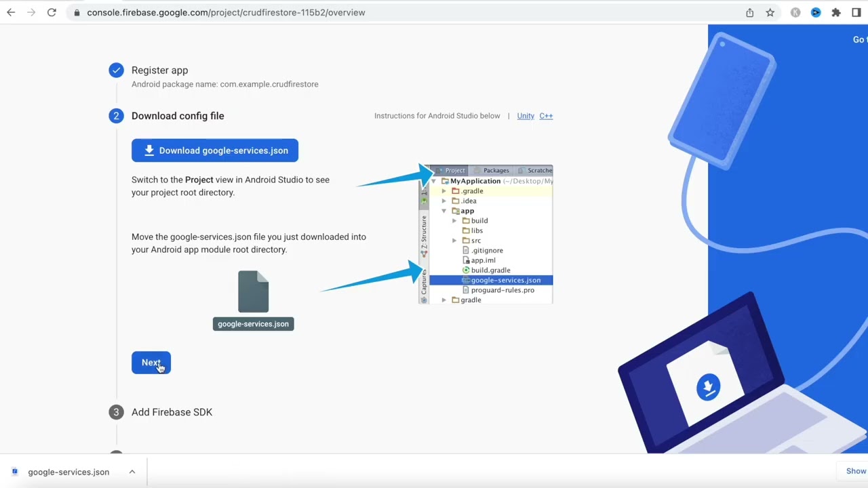Click the lock icon in address bar
The width and height of the screenshot is (868, 488).
77,12
